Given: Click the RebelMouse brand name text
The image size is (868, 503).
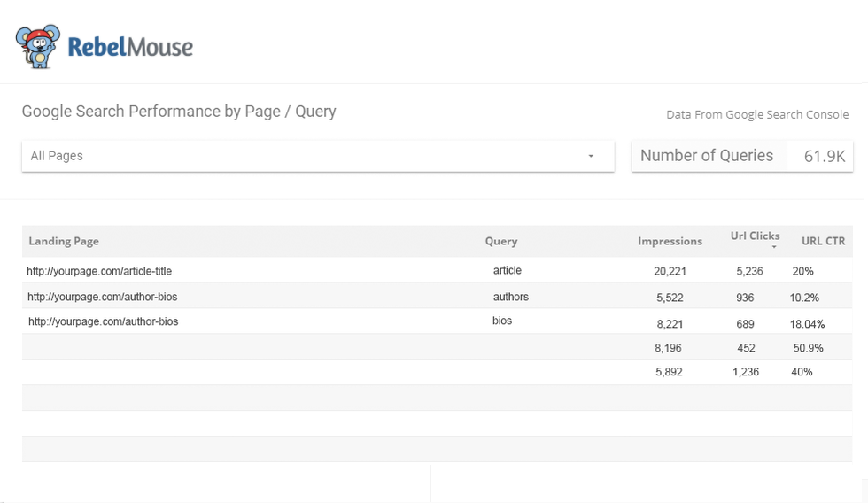Looking at the screenshot, I should (130, 46).
